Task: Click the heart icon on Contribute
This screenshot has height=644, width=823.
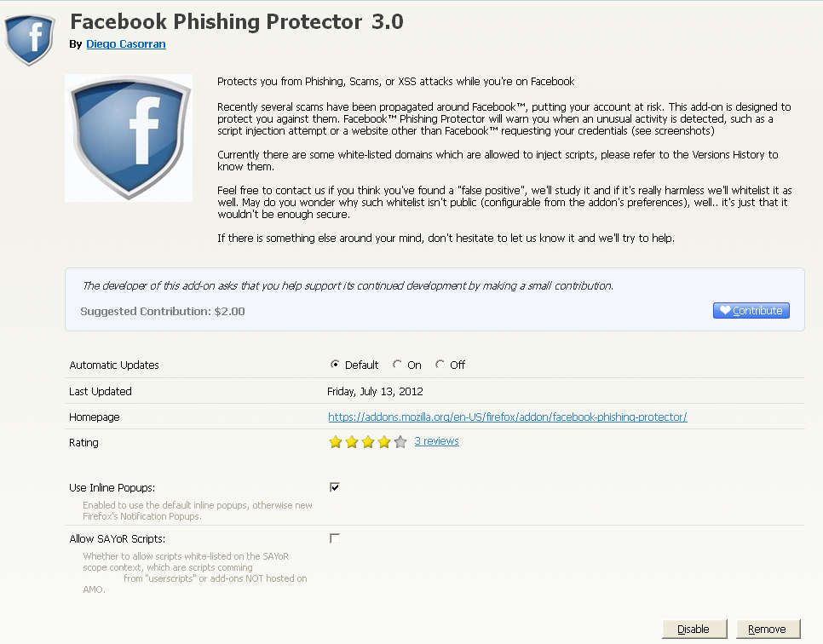Action: (x=725, y=311)
